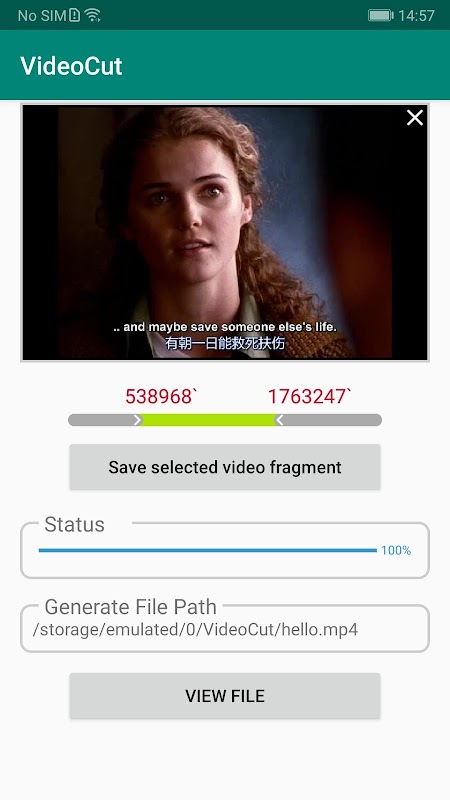
Task: Tap the SIM card icon in status bar
Action: 74,15
